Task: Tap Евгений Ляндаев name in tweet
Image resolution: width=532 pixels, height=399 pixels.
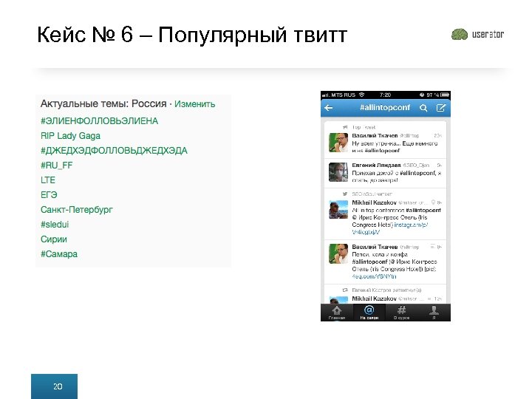Action: [x=376, y=166]
